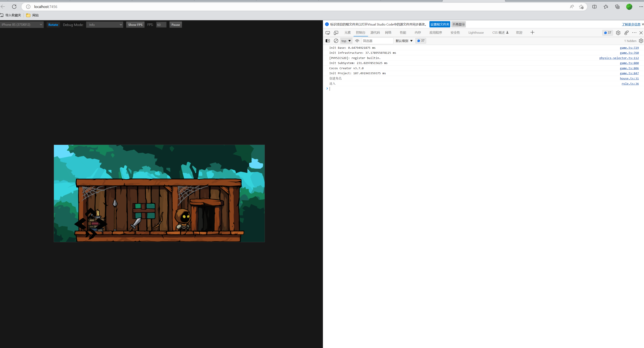Open the house.ts:31 source link
The height and width of the screenshot is (348, 644).
(629, 79)
